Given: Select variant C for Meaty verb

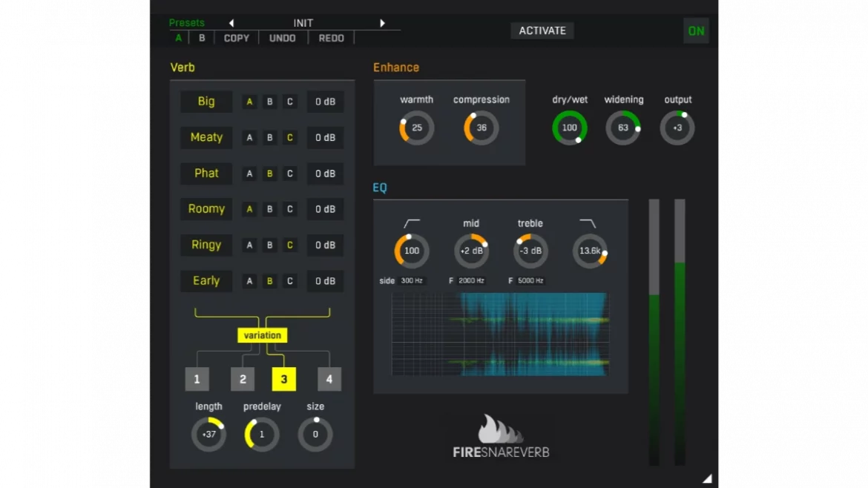Looking at the screenshot, I should point(289,138).
